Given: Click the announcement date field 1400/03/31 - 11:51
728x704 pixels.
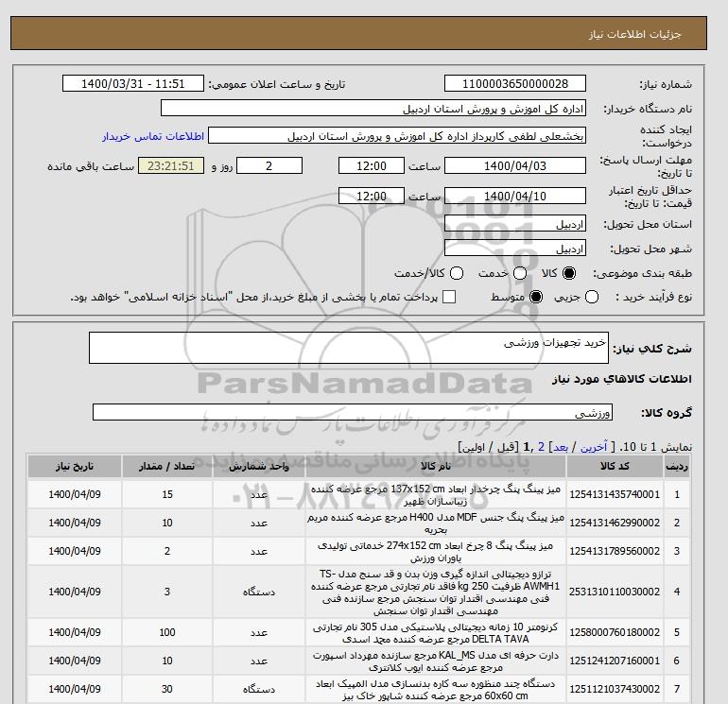Looking at the screenshot, I should tap(132, 83).
